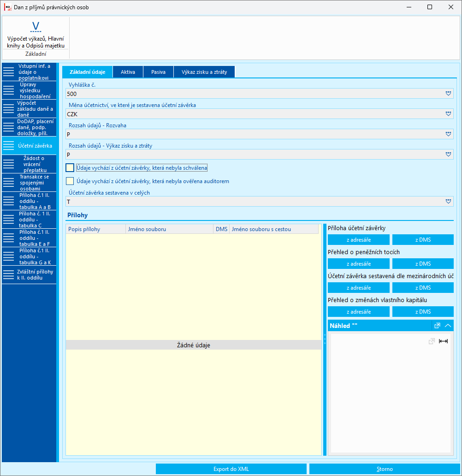Add Přehled o změnách kapitálu z DMS
The height and width of the screenshot is (476, 462).
[423, 312]
